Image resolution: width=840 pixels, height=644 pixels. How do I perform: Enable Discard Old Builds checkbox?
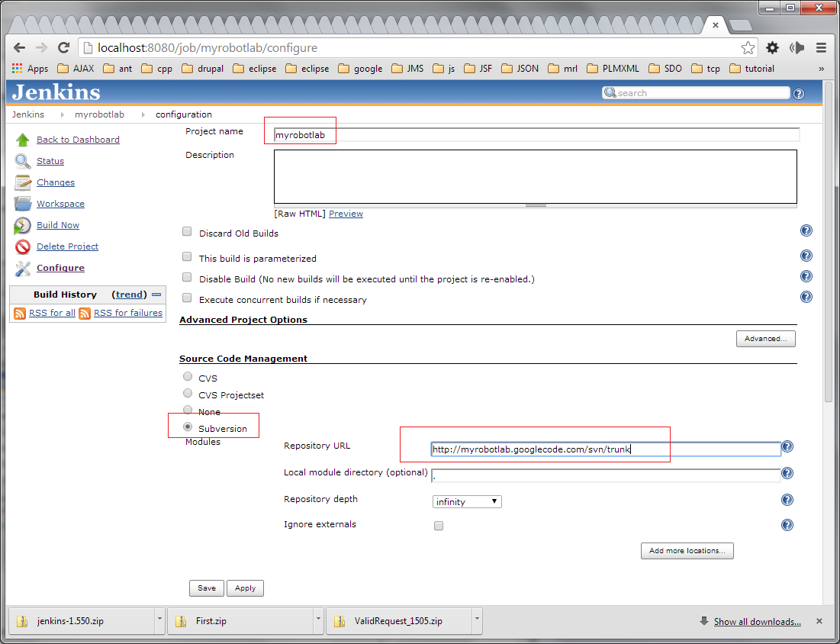point(187,231)
